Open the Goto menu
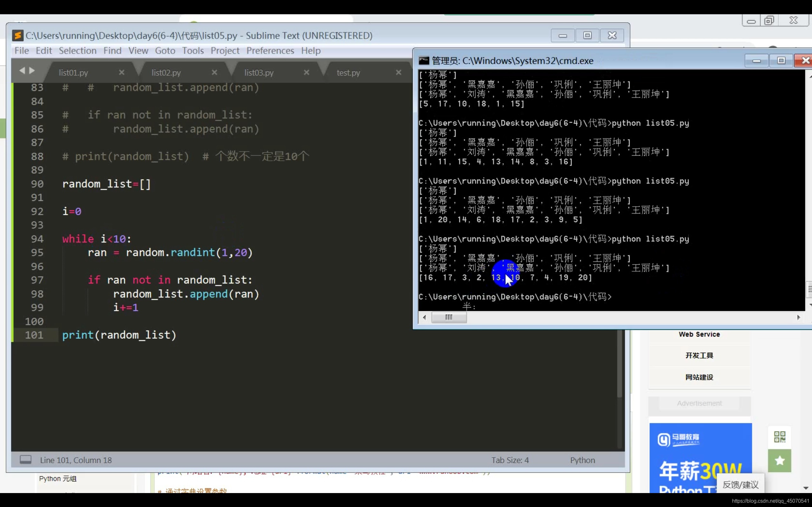 [x=165, y=51]
